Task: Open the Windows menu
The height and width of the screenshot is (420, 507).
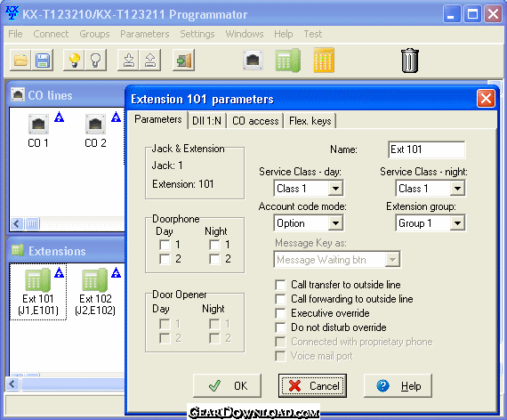Action: pyautogui.click(x=245, y=34)
